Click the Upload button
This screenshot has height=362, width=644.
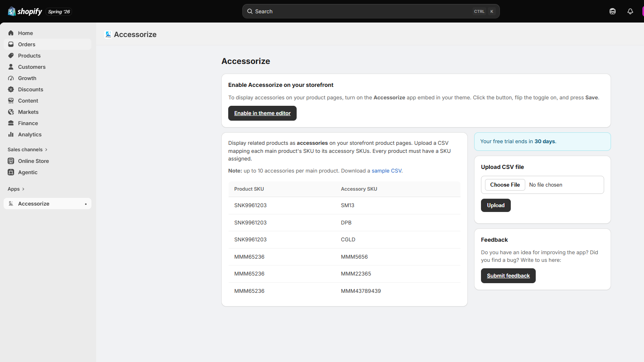click(496, 205)
